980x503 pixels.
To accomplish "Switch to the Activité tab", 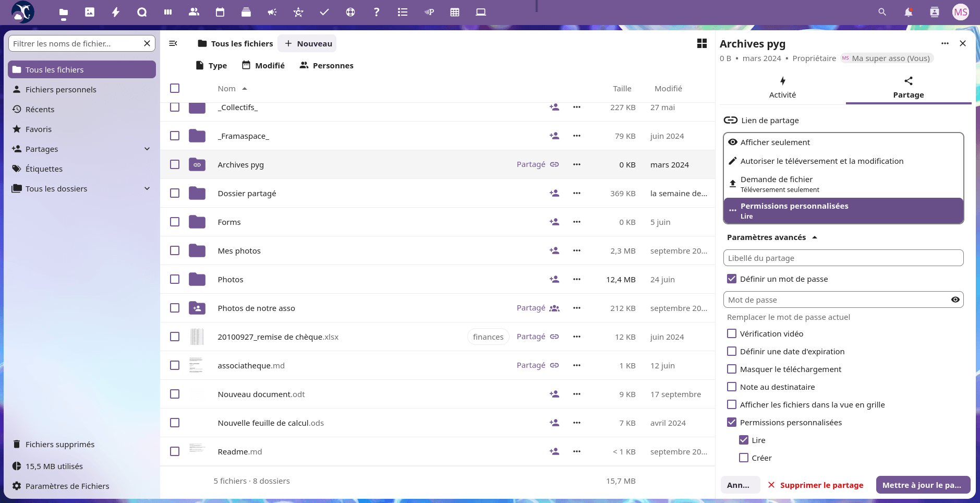I will [782, 87].
